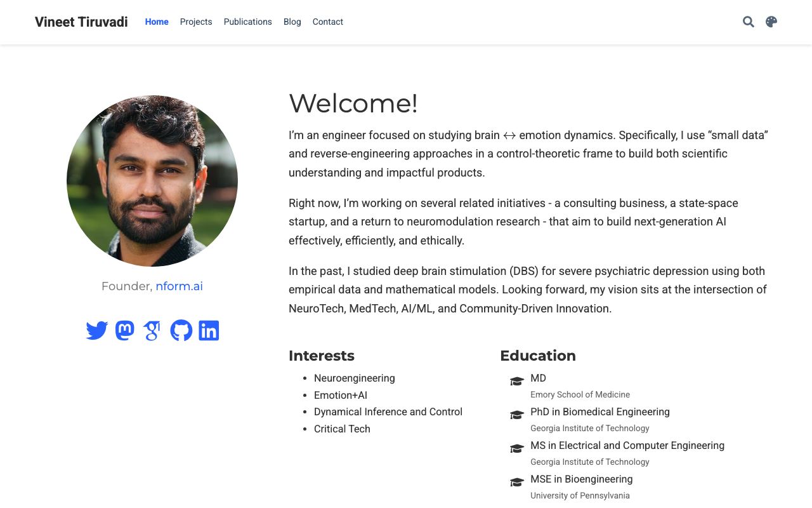Click graduation cap beside MSE in Bioengineering
Image resolution: width=812 pixels, height=508 pixels.
(x=517, y=482)
